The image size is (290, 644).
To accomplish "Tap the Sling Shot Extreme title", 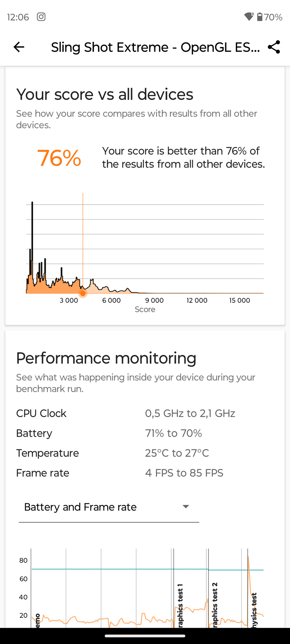I will pyautogui.click(x=155, y=47).
